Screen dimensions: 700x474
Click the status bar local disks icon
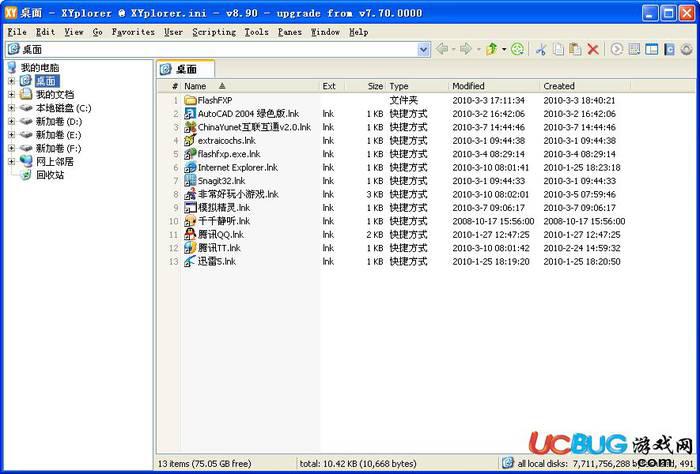click(x=508, y=463)
